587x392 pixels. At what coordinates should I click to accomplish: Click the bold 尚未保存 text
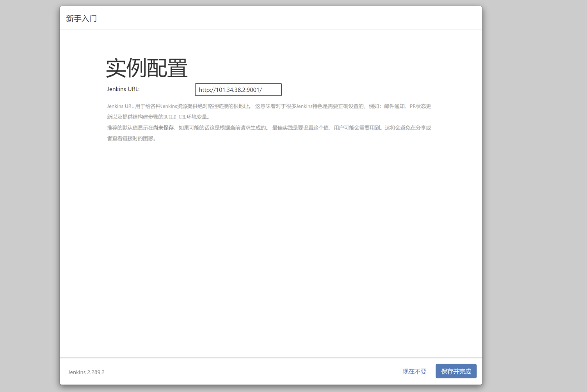point(164,128)
